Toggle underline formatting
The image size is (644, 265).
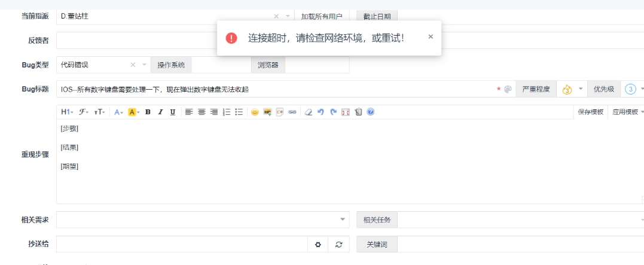pos(172,112)
